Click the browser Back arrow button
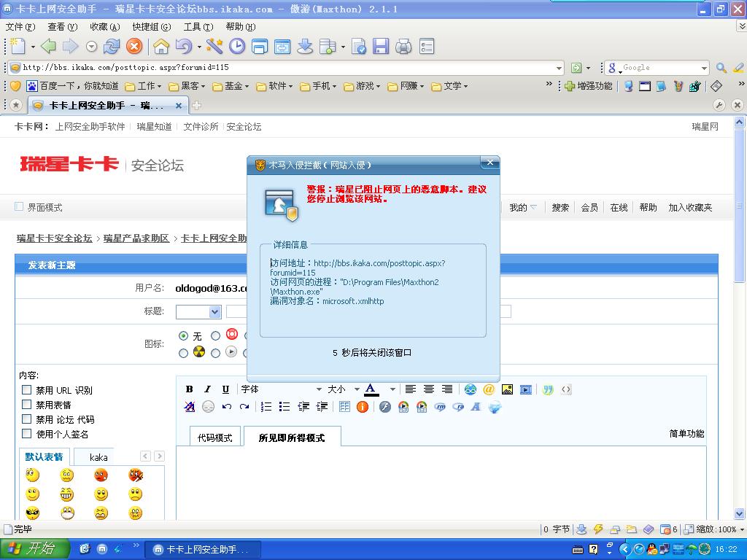Screen dimensions: 747x560 click(x=48, y=46)
